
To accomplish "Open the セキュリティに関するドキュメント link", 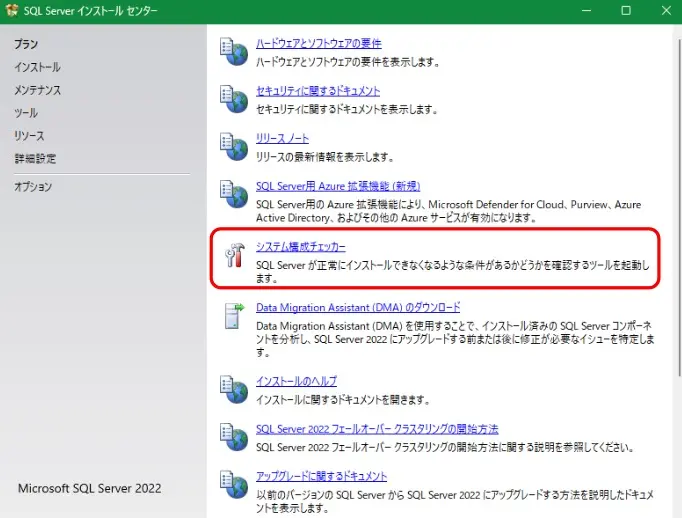I will (x=318, y=90).
